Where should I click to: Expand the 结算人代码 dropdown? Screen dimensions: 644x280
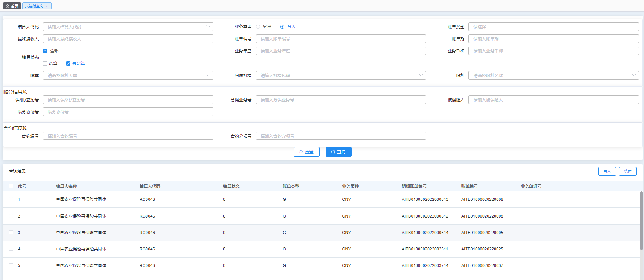[128, 27]
